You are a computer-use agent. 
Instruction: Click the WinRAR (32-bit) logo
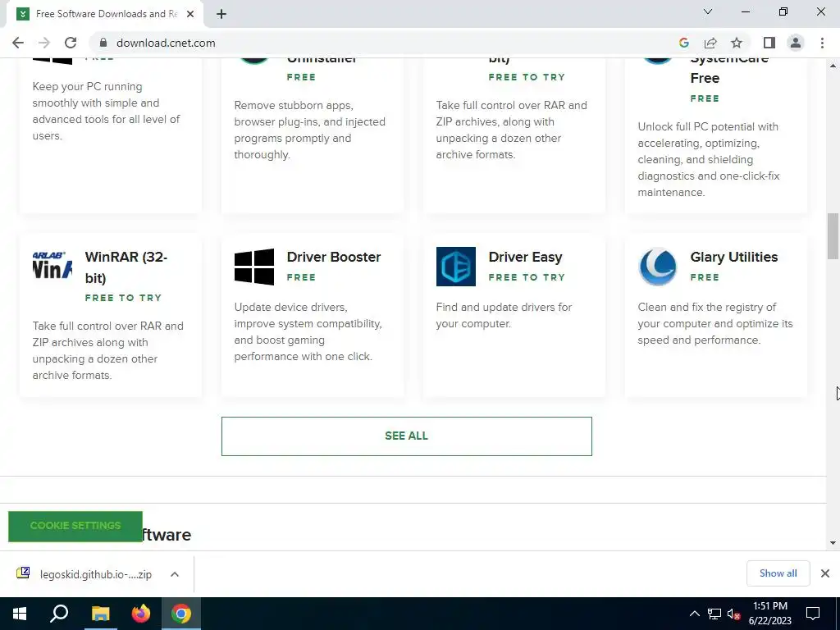(52, 265)
